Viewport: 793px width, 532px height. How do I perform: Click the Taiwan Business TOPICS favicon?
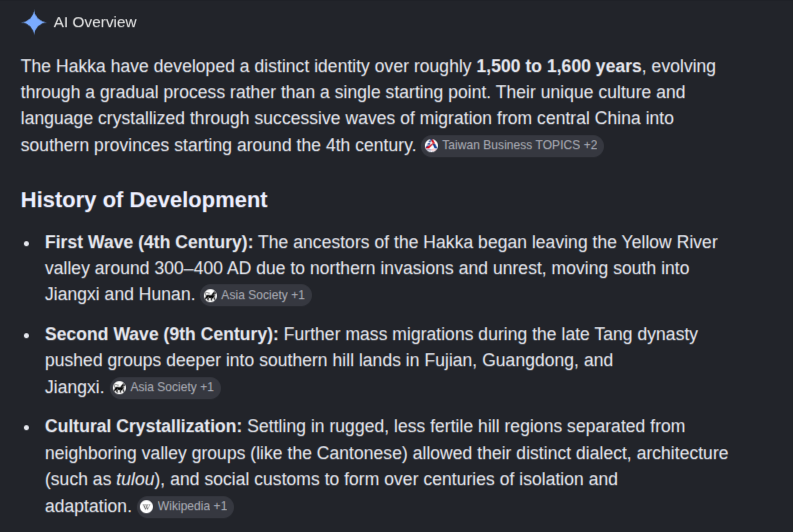[x=431, y=146]
